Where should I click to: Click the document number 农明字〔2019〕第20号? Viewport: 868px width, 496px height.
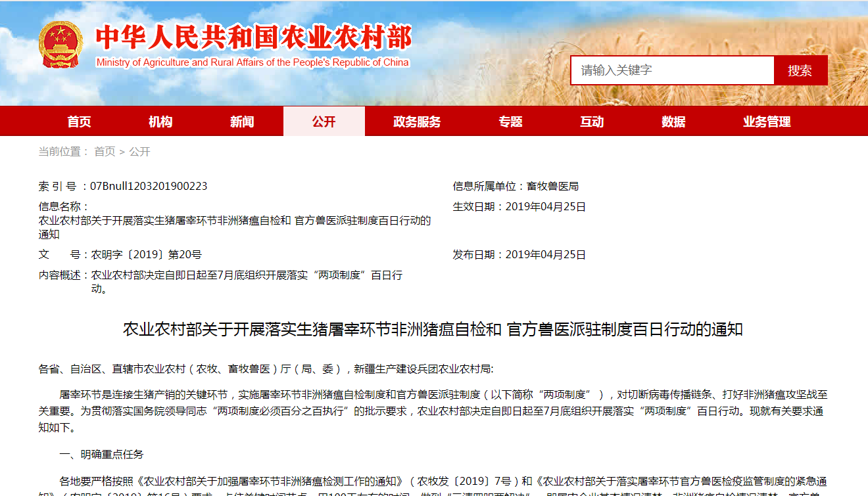tap(146, 254)
